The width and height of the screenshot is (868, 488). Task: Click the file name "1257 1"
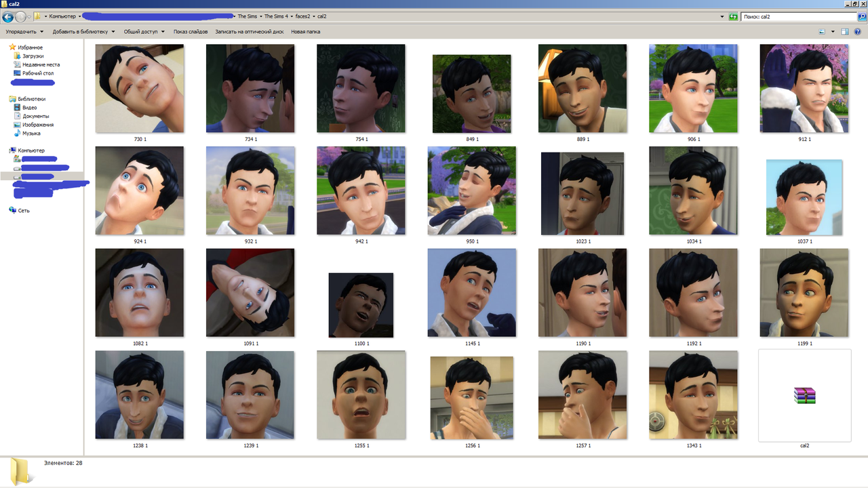pyautogui.click(x=583, y=445)
